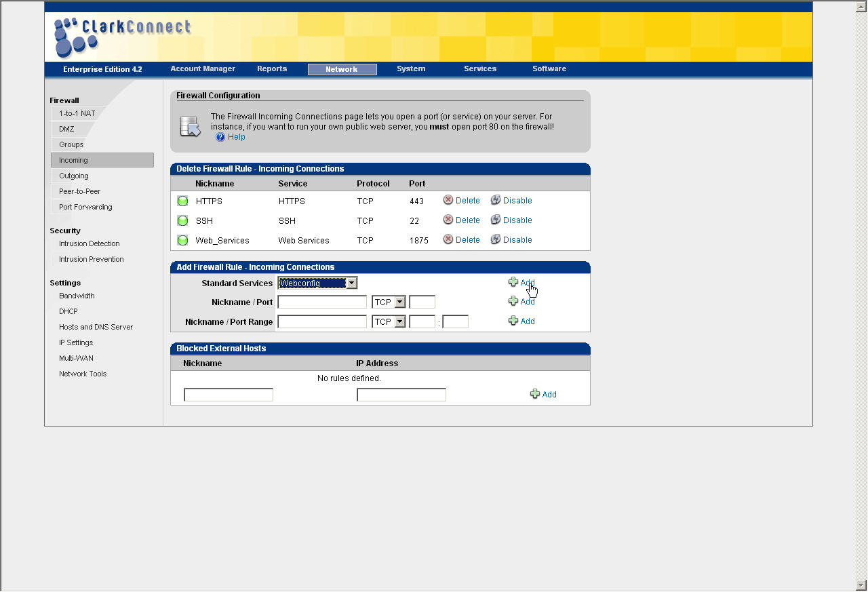
Task: Toggle the Web_Services rule status indicator
Action: (x=182, y=240)
